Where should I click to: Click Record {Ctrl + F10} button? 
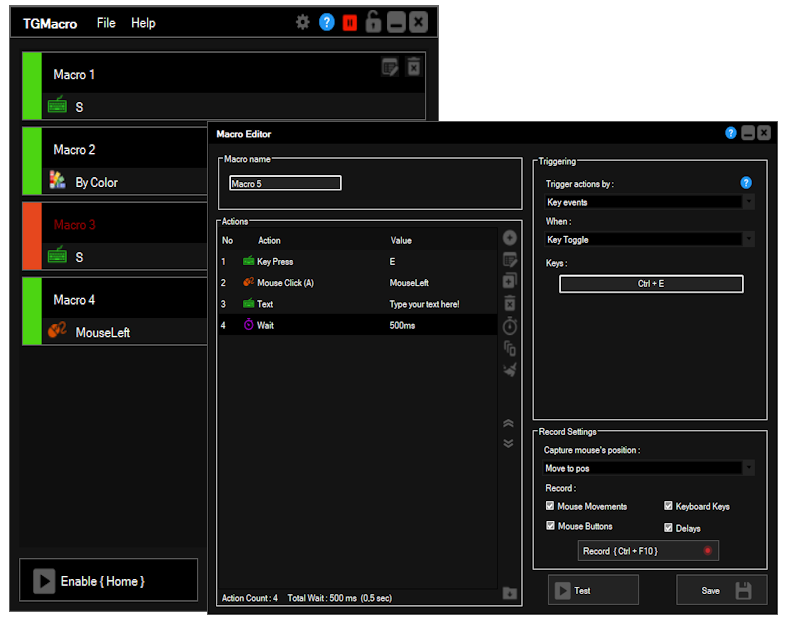click(x=648, y=550)
